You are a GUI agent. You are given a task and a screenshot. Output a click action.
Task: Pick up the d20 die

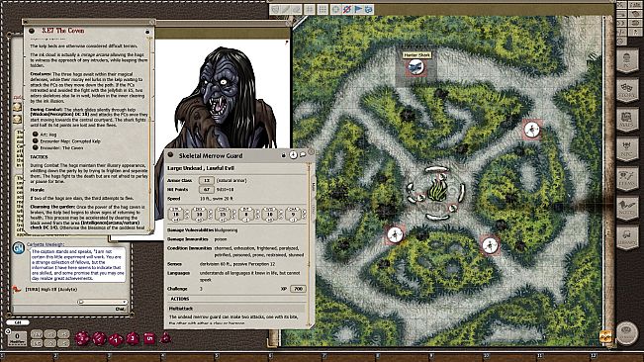[x=82, y=338]
